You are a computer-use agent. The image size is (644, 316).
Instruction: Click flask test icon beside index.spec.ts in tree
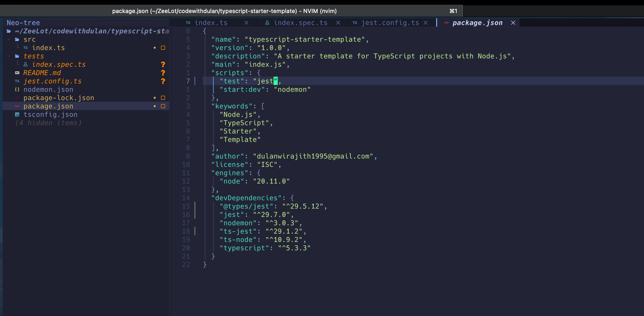coord(26,64)
